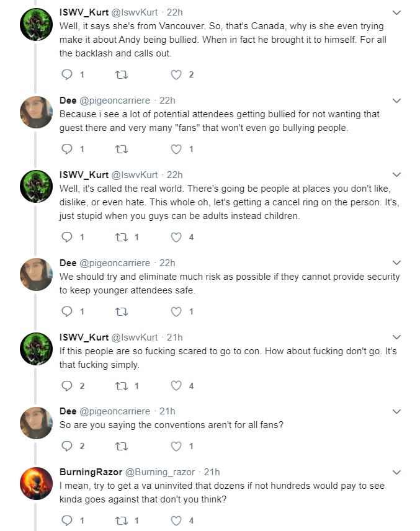Open the options chevron on the first ISWV_Kurt tweet

click(396, 12)
